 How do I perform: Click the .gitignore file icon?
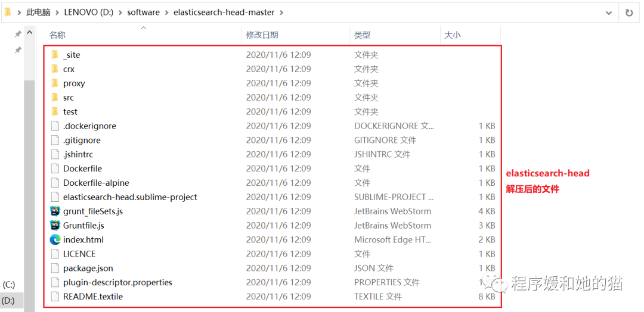pyautogui.click(x=55, y=140)
